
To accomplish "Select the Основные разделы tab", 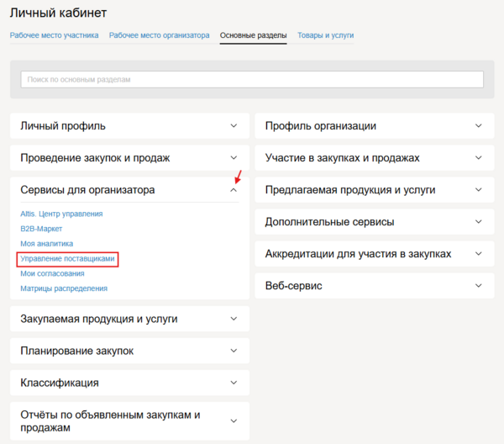I will click(254, 35).
